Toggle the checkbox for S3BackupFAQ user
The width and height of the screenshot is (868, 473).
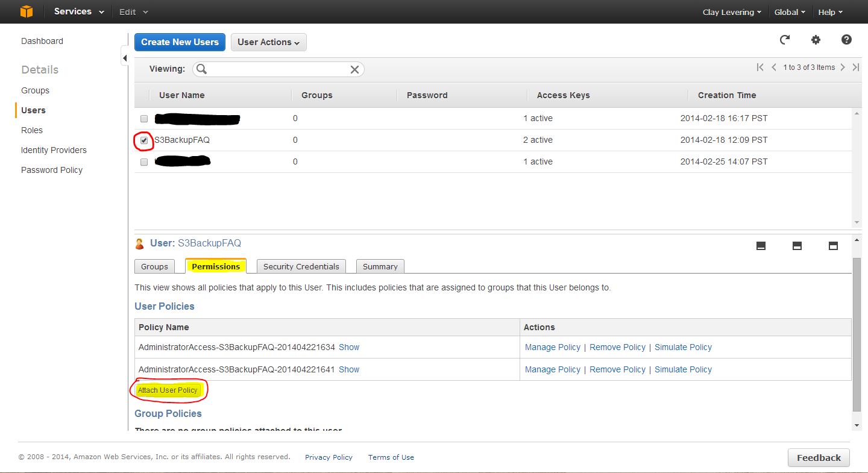144,140
